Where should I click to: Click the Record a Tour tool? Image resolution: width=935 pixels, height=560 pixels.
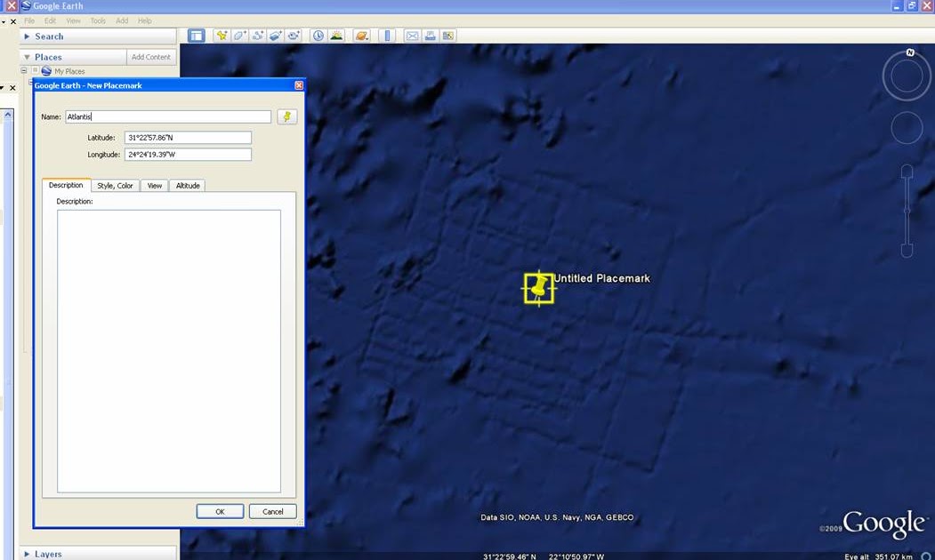tap(294, 36)
